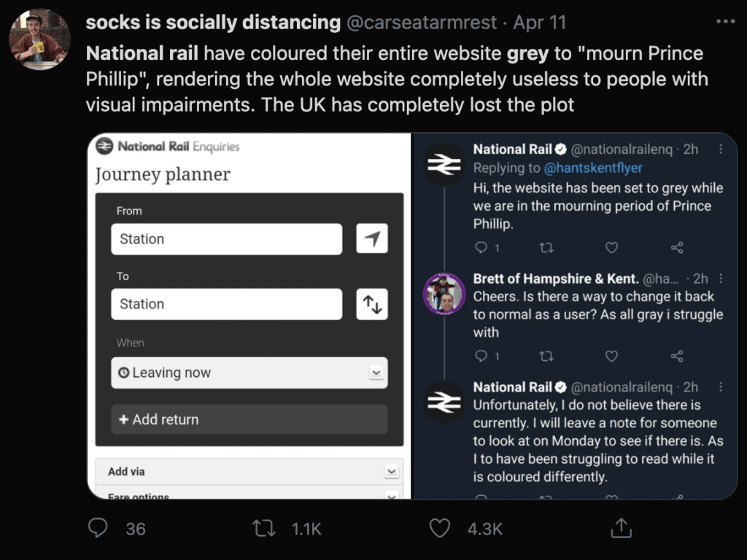This screenshot has height=560, width=747.
Task: Click the reply icon with 36 replies
Action: pyautogui.click(x=98, y=528)
